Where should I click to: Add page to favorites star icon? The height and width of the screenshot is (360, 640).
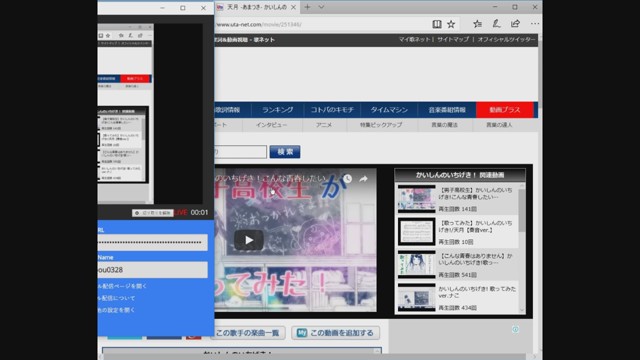click(451, 24)
